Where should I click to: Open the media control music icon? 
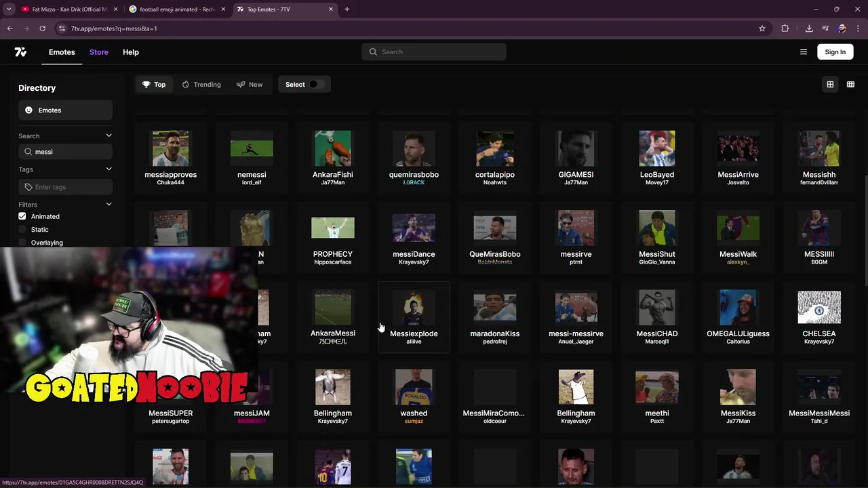[825, 28]
